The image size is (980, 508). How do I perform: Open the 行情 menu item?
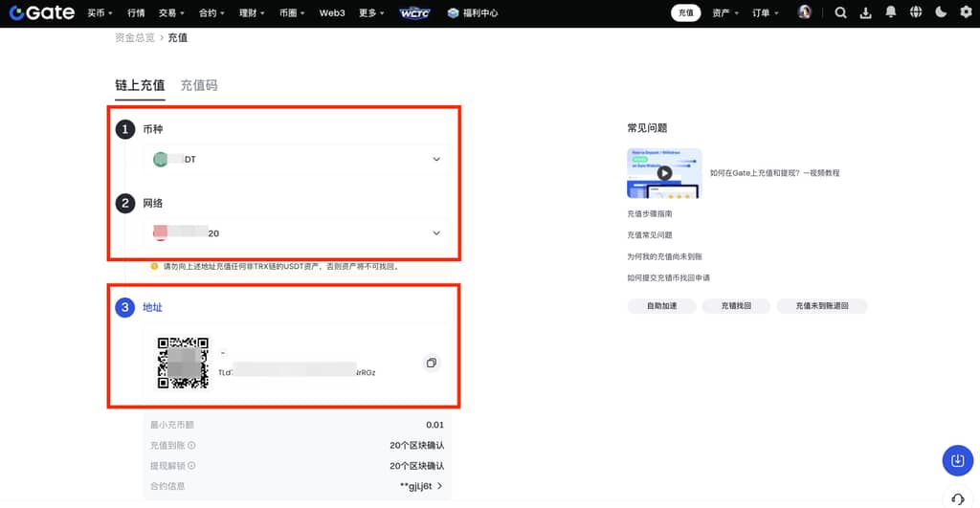click(136, 13)
